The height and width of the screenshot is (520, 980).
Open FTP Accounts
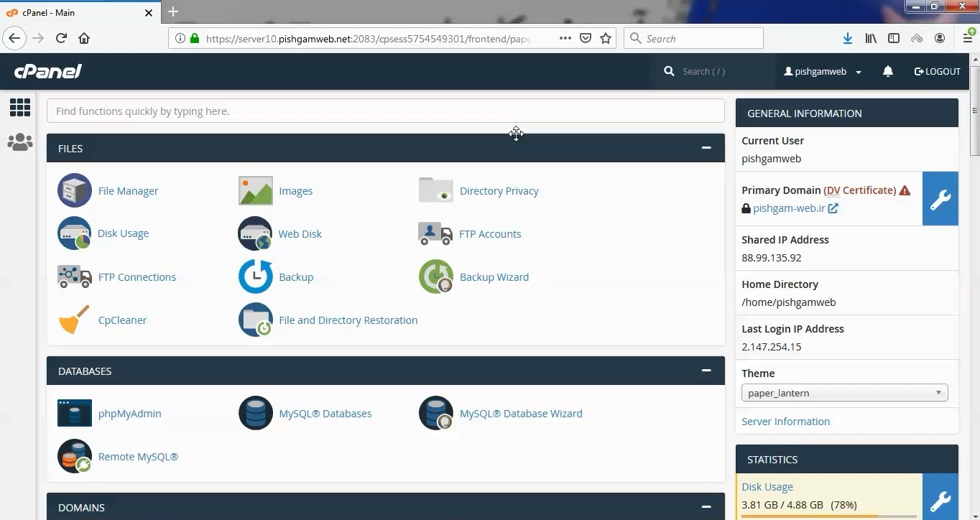coord(490,233)
